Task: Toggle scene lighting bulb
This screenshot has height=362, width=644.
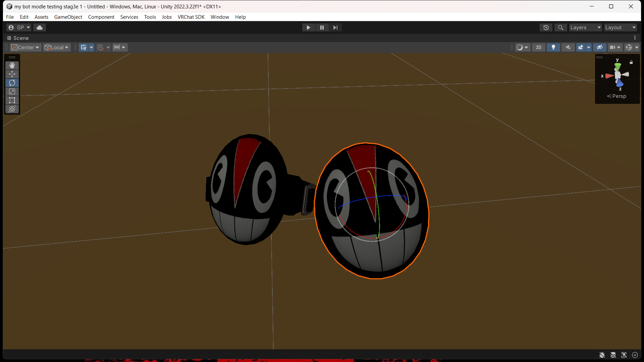Action: pyautogui.click(x=553, y=47)
